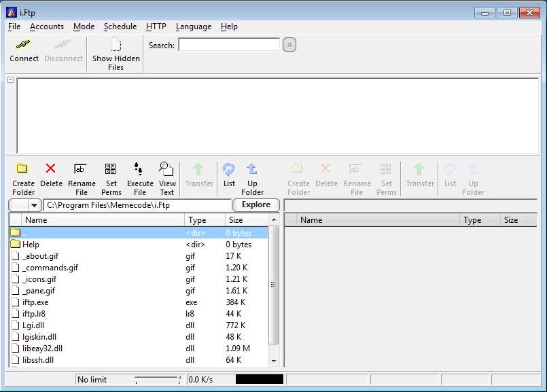Screen dimensions: 547x392
Task: Open the Schedule menu
Action: (x=120, y=26)
